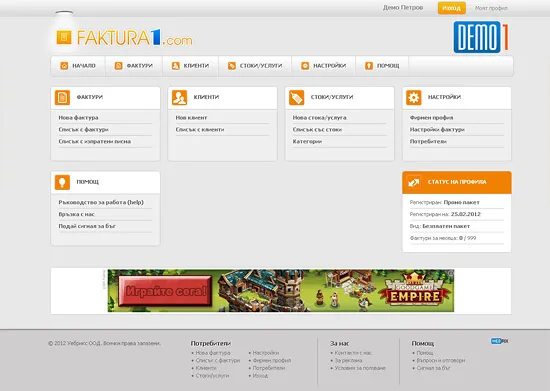Open Списък с фактури in ФАКТУРИ panel
550x391 pixels.
point(83,129)
